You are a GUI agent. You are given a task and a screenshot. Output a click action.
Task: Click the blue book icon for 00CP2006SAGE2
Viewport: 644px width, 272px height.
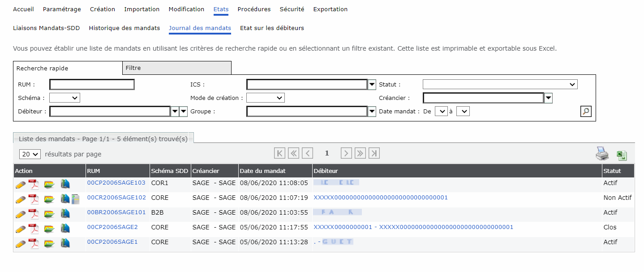click(x=65, y=228)
